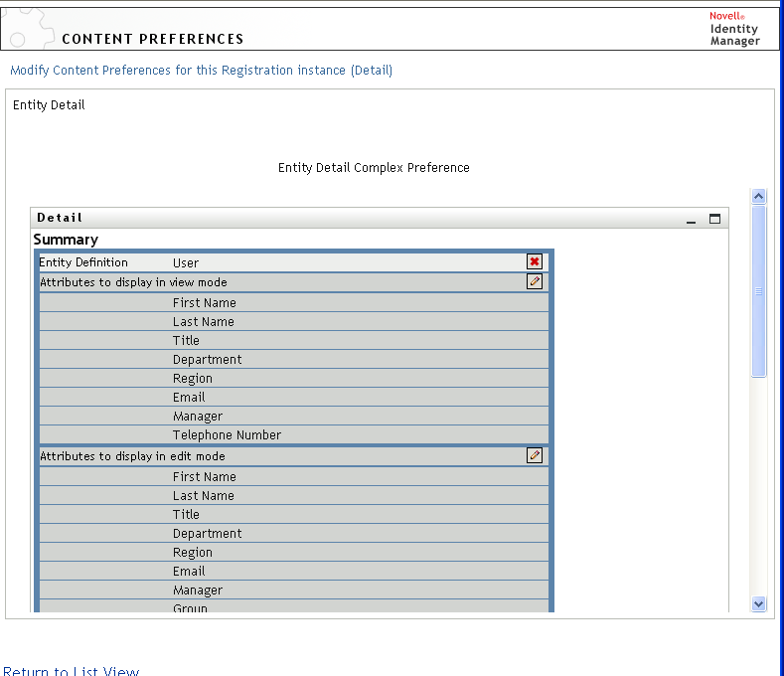
Task: Select Manager in view mode list
Action: coord(198,417)
